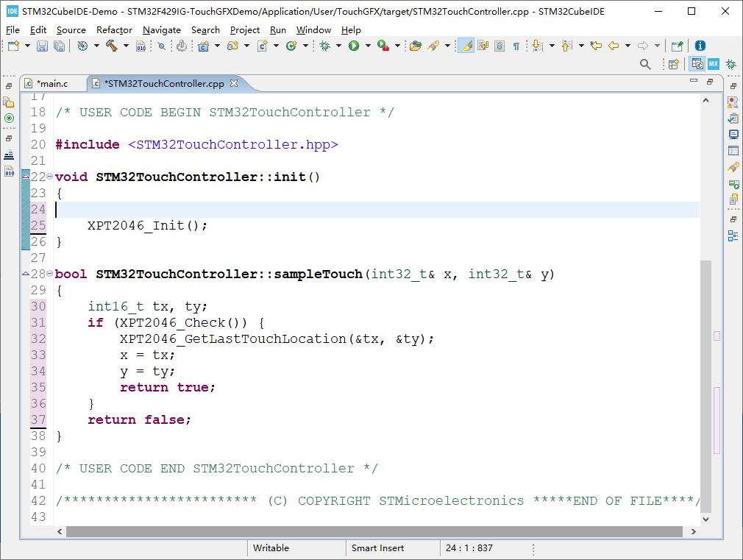
Task: Open the Refactor menu
Action: click(114, 29)
